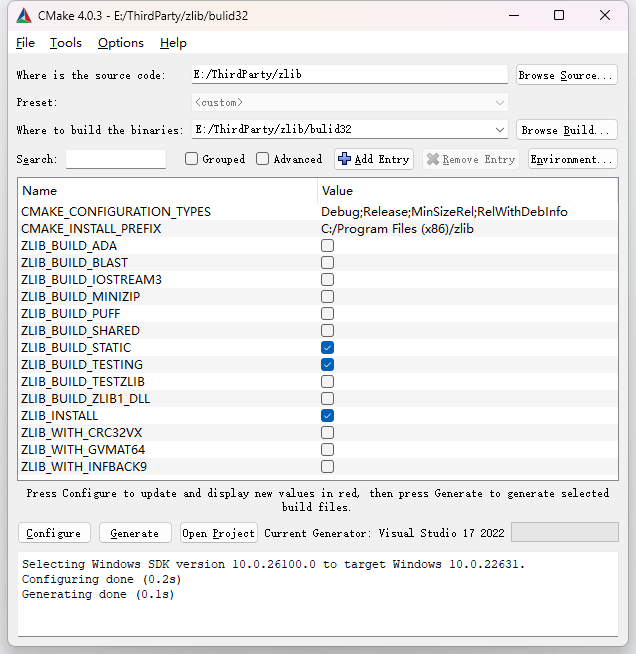Open the File menu
The height and width of the screenshot is (654, 636).
25,43
